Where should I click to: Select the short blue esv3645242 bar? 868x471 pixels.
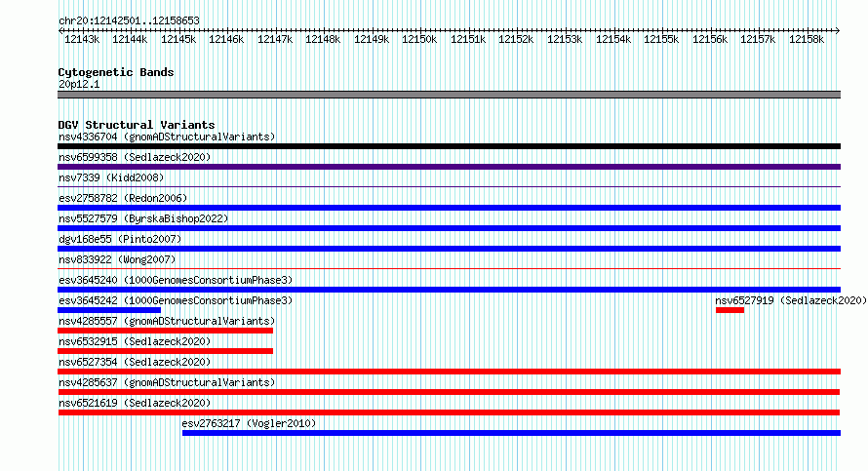coord(109,310)
